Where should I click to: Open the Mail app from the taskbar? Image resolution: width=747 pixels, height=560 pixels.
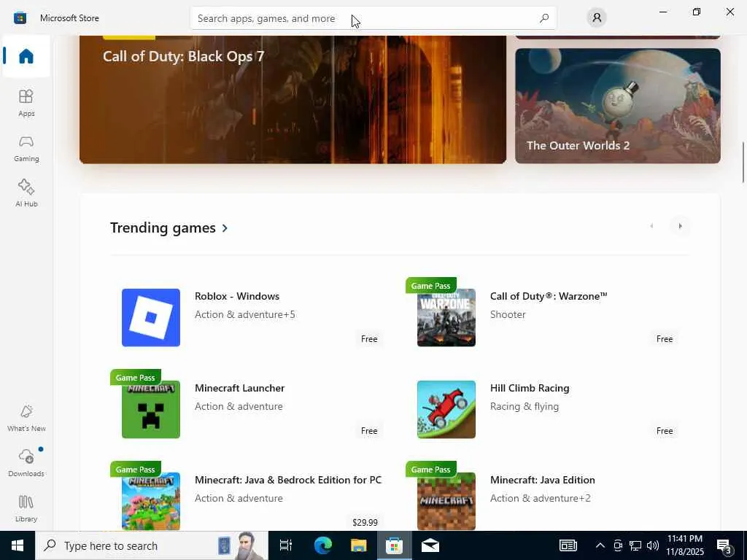tap(430, 545)
